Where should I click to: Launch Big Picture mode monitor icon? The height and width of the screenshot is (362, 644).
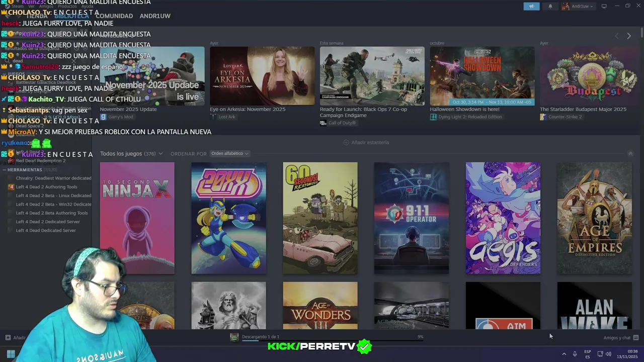[x=604, y=6]
